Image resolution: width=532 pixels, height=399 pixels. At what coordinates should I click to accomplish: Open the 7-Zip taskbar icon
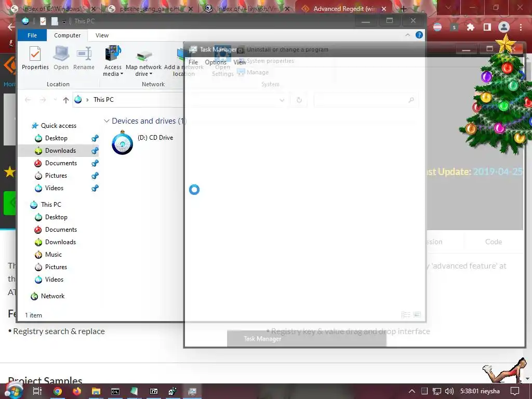point(154,391)
